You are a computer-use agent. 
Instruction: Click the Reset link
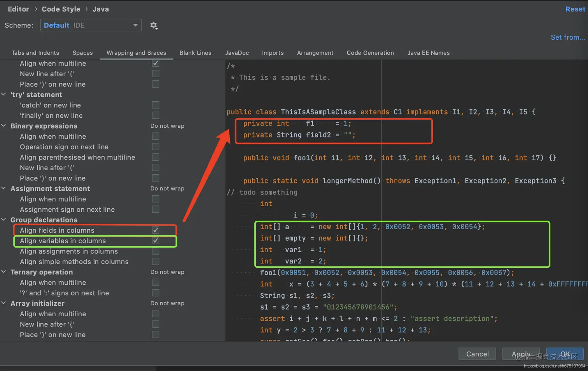[x=575, y=9]
